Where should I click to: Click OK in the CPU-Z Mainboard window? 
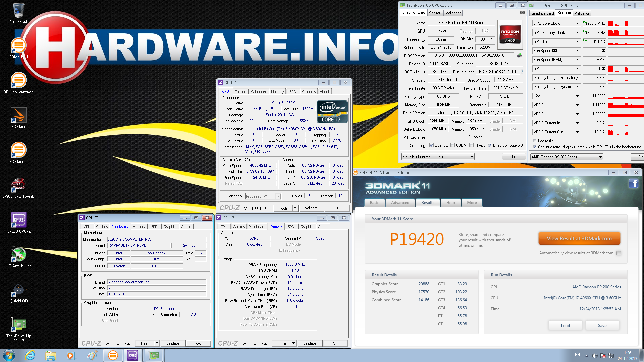click(x=198, y=343)
